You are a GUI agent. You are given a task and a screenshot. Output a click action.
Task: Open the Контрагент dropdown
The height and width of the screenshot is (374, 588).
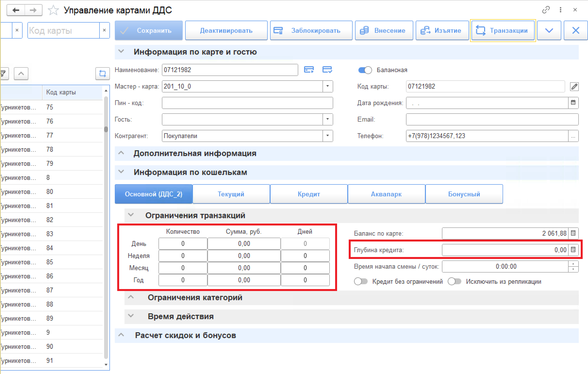[x=328, y=136]
